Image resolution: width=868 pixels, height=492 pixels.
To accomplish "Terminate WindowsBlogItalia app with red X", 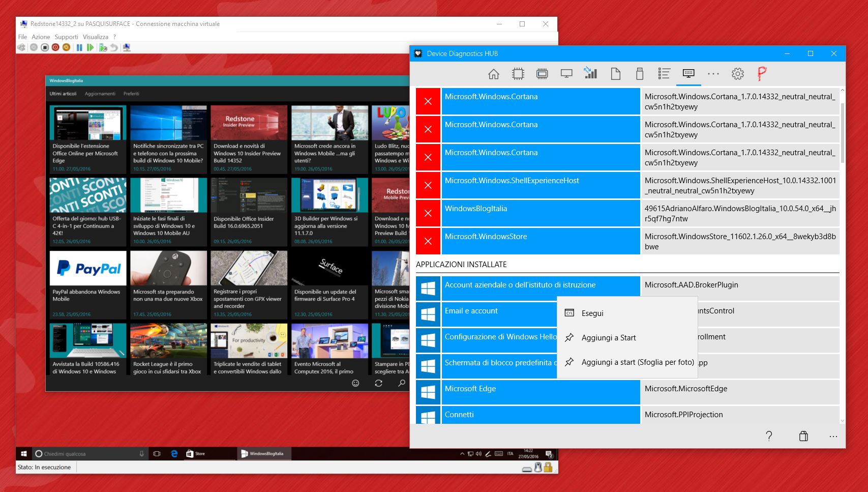I will tap(428, 214).
